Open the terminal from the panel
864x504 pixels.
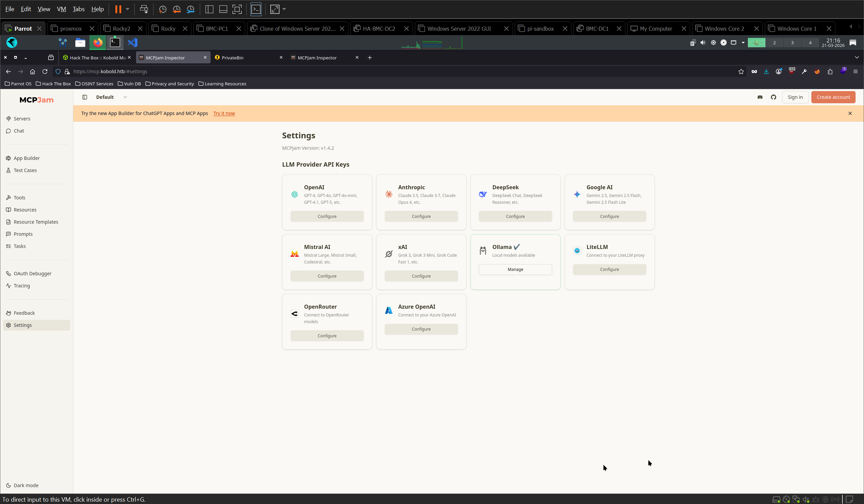tap(115, 43)
